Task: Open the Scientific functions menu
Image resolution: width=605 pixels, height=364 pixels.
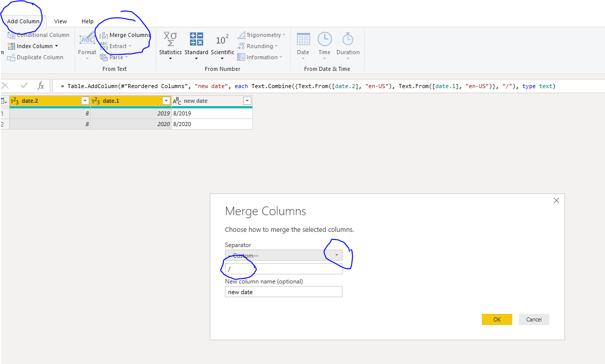Action: [x=222, y=46]
